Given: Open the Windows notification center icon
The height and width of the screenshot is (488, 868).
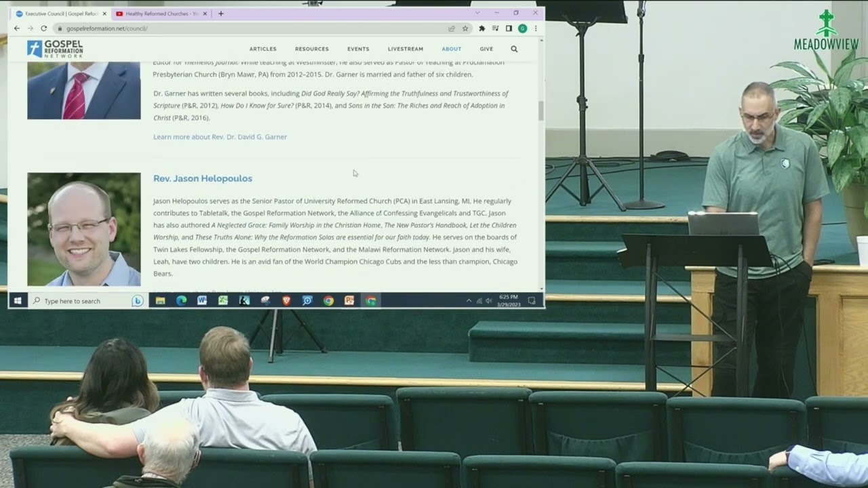Looking at the screenshot, I should pyautogui.click(x=532, y=301).
